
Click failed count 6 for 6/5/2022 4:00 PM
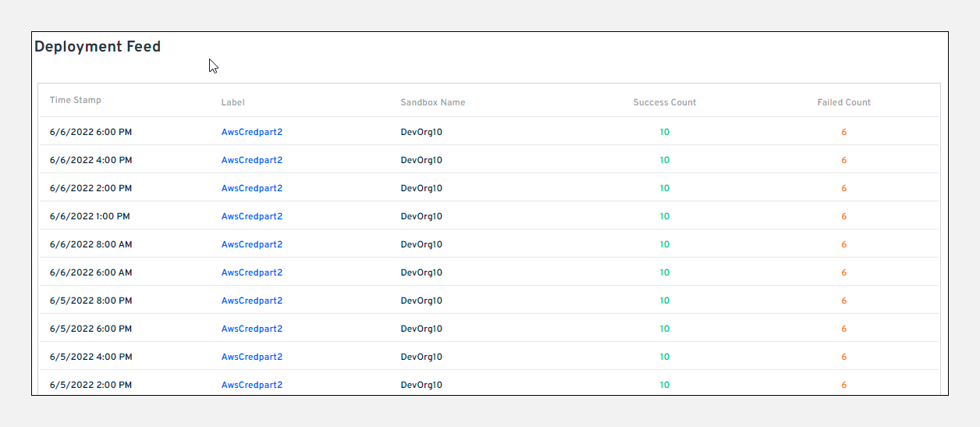(x=844, y=357)
